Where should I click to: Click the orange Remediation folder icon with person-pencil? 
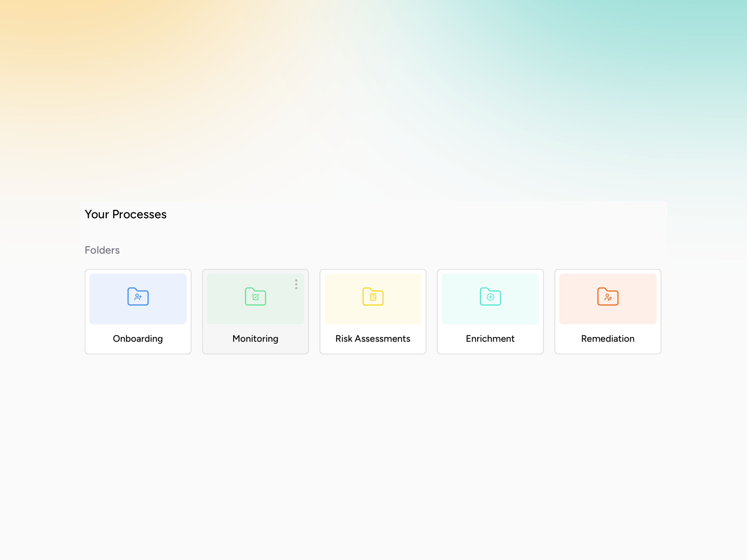click(607, 297)
